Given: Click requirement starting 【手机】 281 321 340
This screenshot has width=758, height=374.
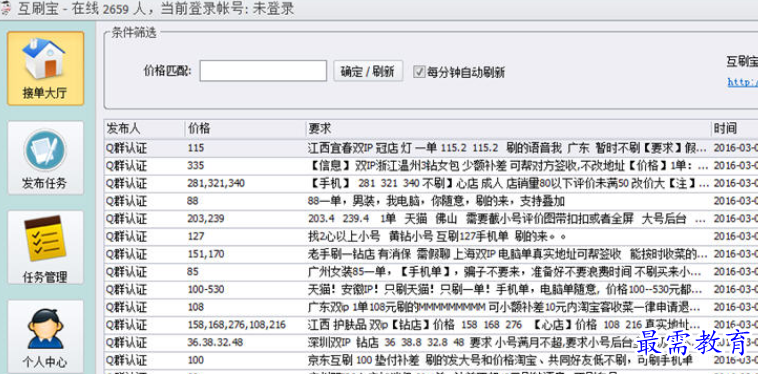Looking at the screenshot, I should click(508, 184).
